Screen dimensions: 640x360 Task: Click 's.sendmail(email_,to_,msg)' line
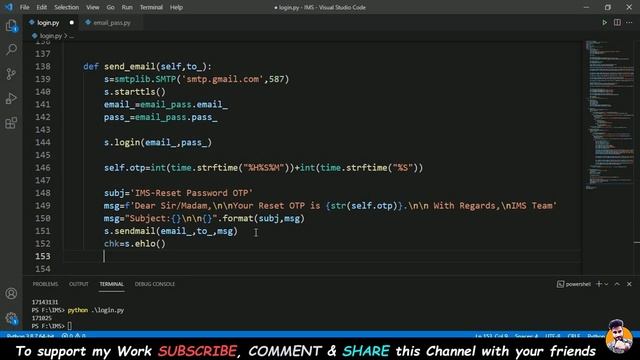pyautogui.click(x=171, y=231)
